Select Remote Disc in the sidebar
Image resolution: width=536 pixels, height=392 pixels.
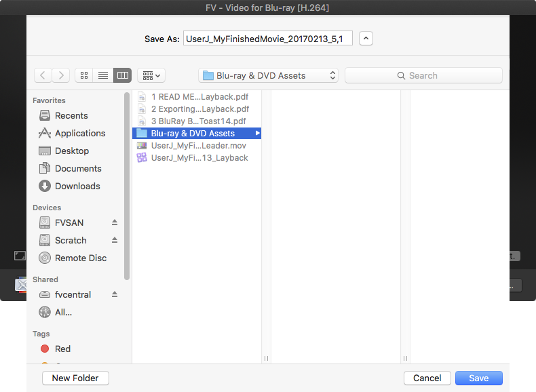[81, 258]
